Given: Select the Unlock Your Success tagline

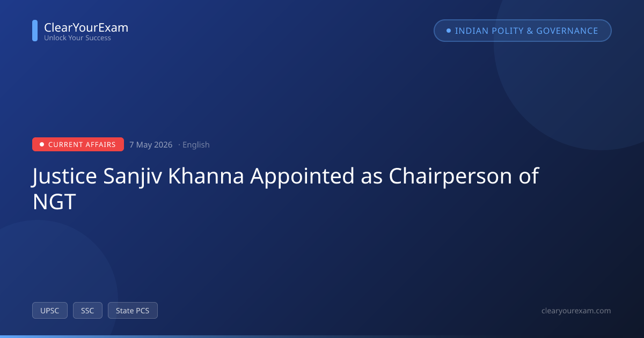Looking at the screenshot, I should pos(77,38).
